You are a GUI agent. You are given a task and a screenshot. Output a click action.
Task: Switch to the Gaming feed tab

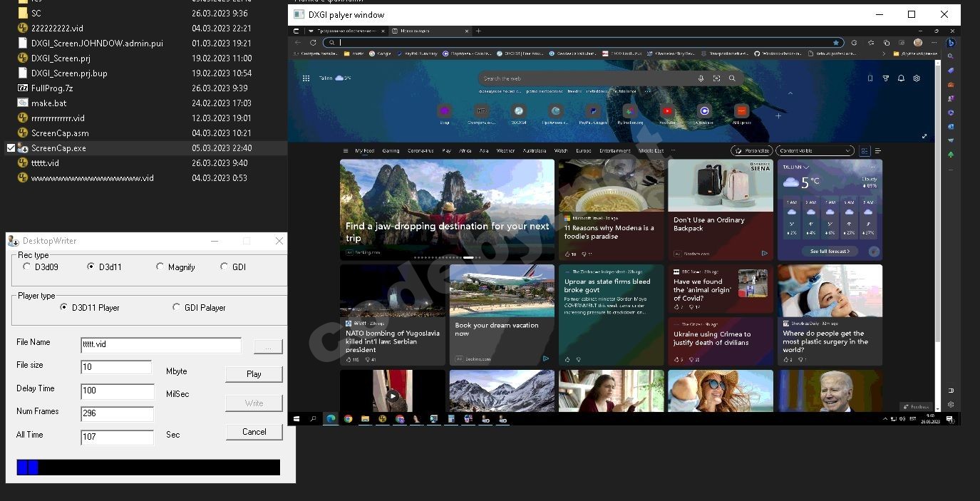coord(391,151)
